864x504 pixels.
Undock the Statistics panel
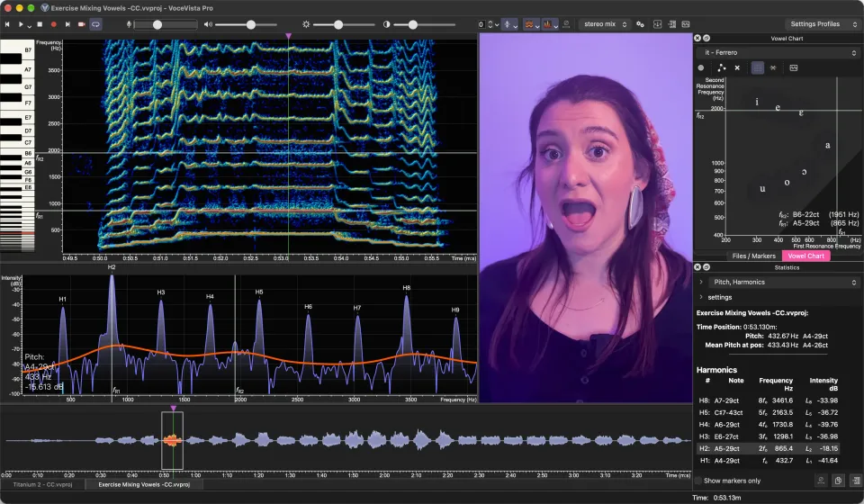click(706, 267)
